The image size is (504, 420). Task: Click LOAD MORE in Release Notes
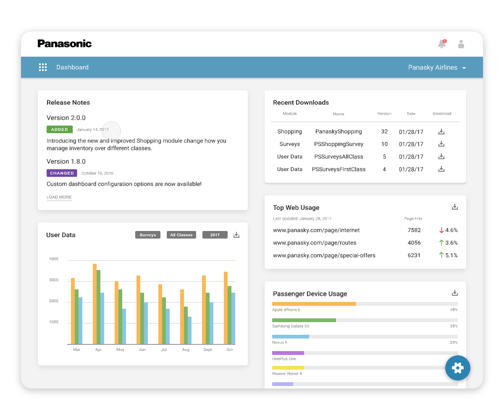[59, 197]
